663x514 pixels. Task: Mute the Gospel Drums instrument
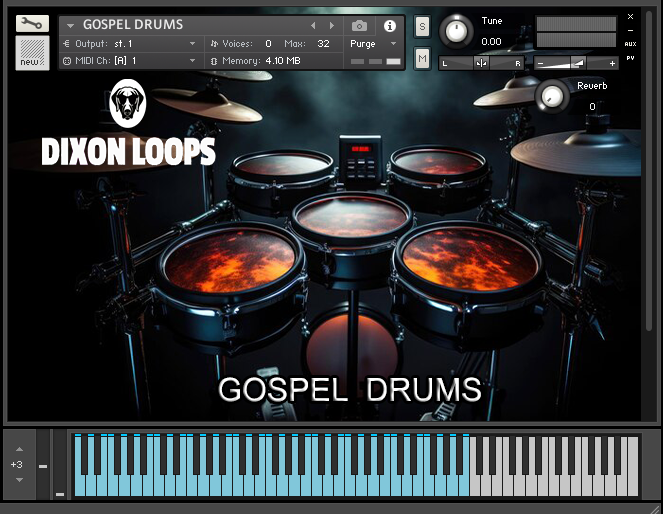422,59
